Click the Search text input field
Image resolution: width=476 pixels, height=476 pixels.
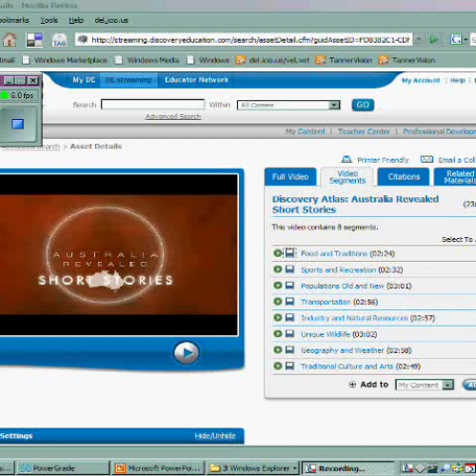coord(152,105)
